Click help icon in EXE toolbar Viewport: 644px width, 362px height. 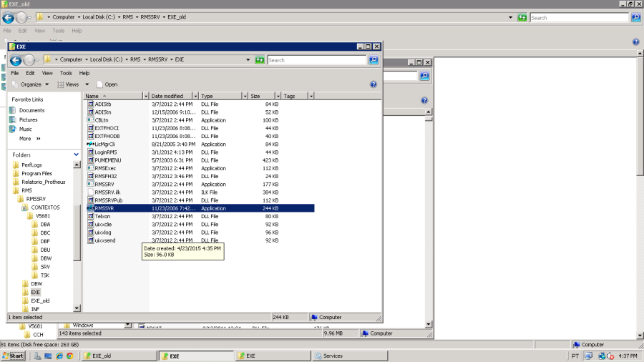tap(374, 84)
